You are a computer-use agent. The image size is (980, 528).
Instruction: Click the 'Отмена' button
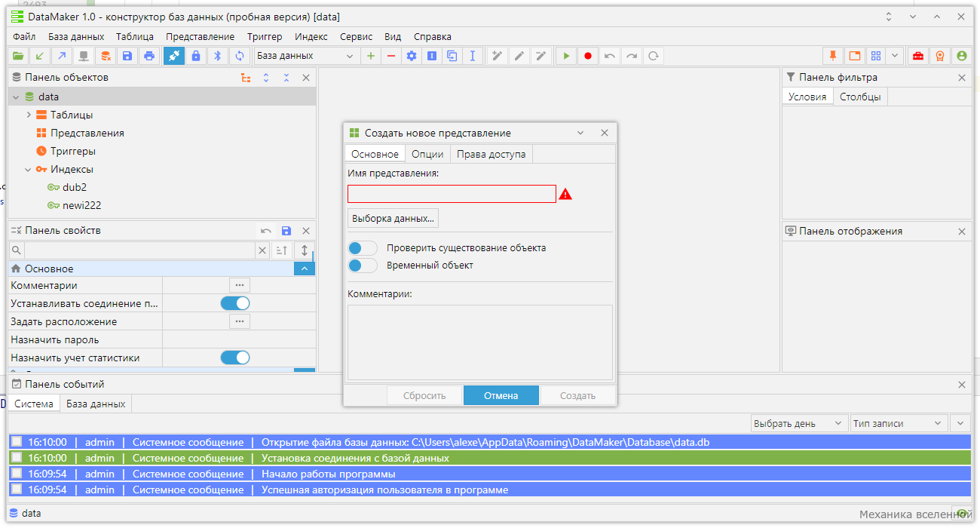[x=501, y=395]
